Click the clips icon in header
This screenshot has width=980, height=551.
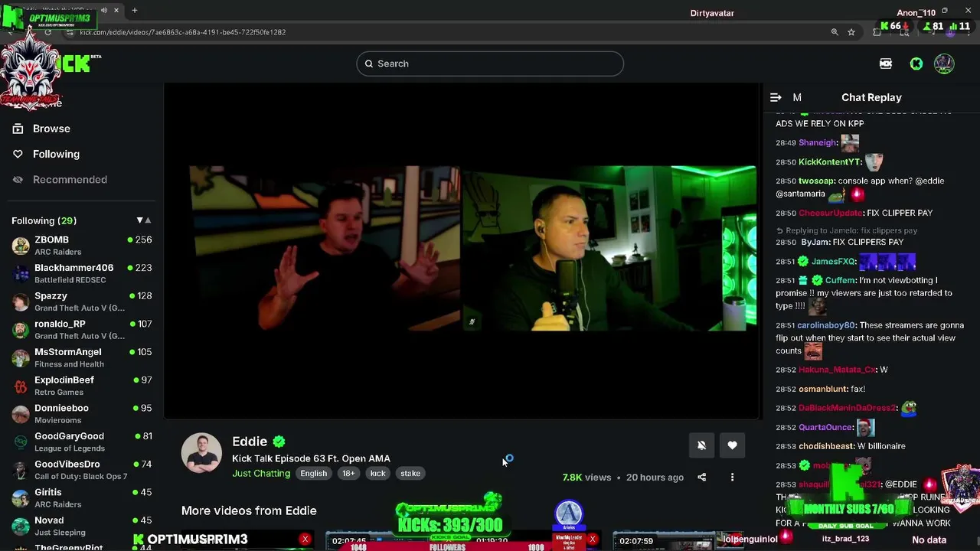[x=886, y=64]
